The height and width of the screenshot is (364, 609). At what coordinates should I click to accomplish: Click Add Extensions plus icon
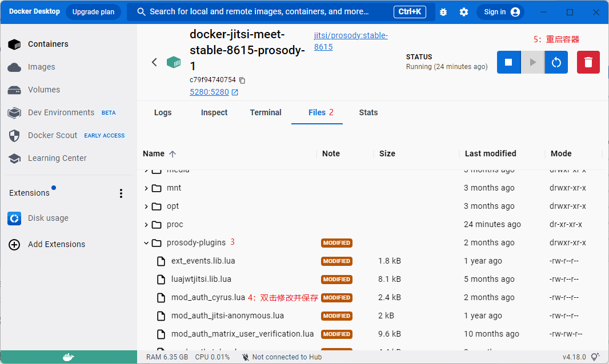[14, 245]
